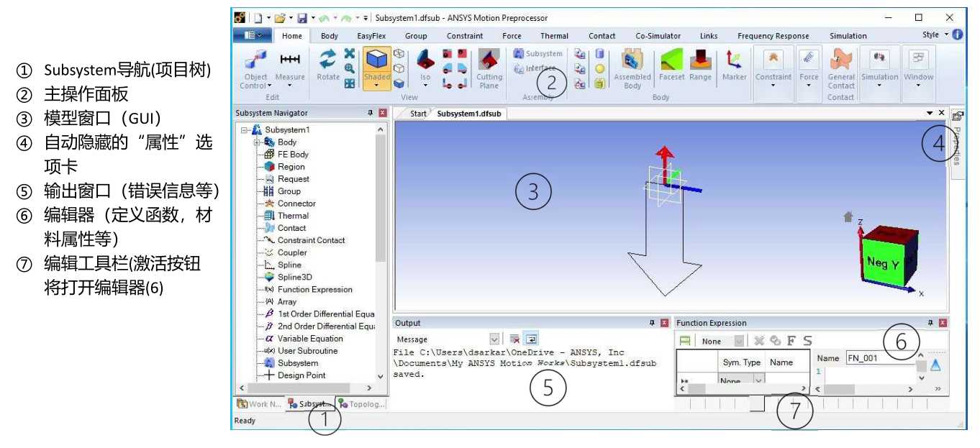
Task: Click the Subsystem Navigator vertical scrollbar
Action: pos(381,252)
